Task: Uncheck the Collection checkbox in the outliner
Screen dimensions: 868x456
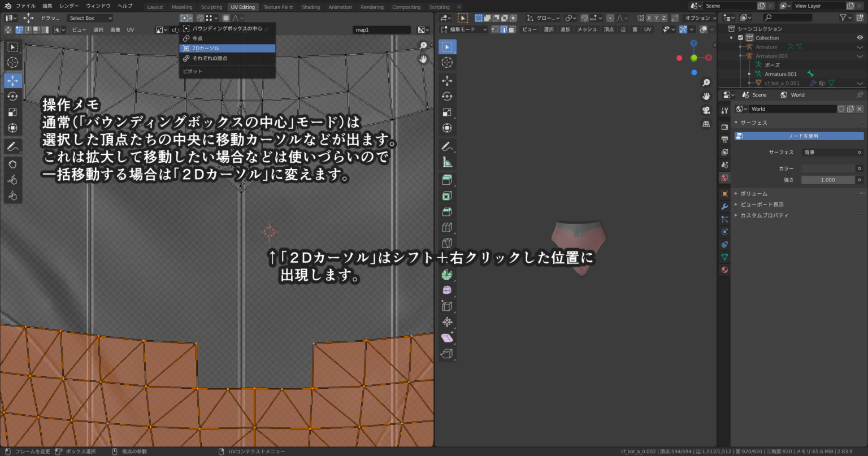Action: (x=740, y=37)
